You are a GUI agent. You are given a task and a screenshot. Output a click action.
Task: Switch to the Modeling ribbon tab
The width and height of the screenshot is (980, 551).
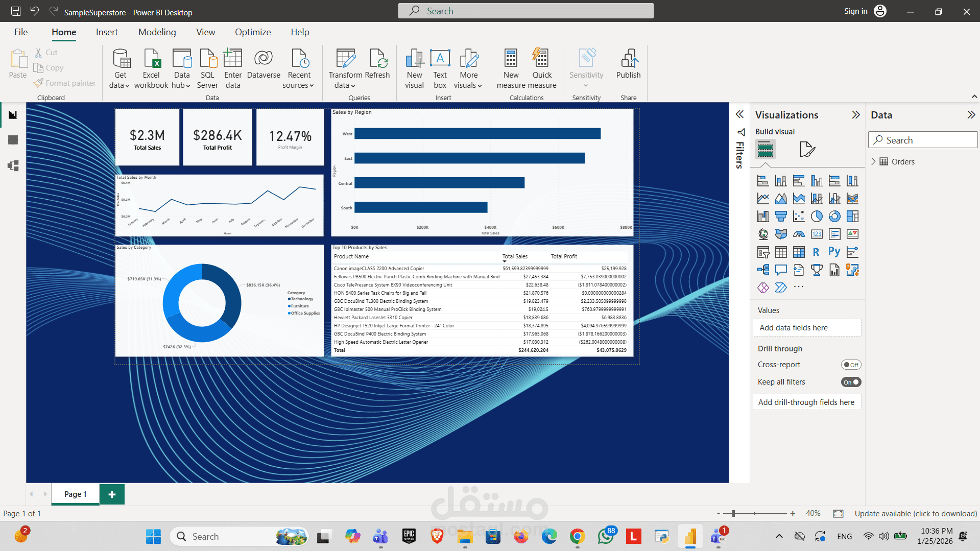click(x=157, y=32)
